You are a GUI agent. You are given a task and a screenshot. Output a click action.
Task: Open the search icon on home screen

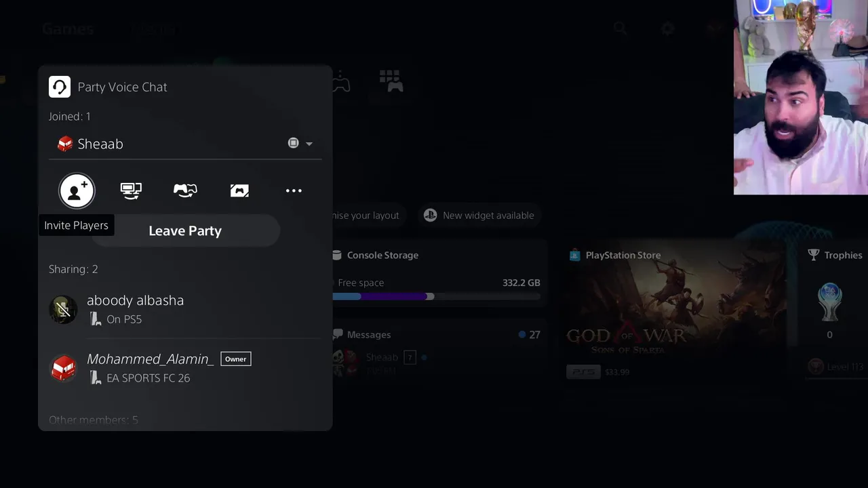(620, 28)
